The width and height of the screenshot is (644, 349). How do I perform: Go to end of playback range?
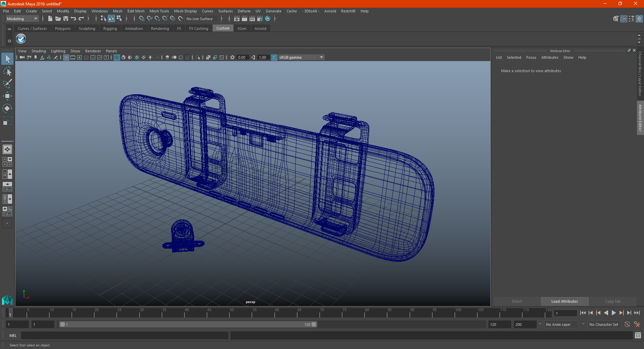637,313
